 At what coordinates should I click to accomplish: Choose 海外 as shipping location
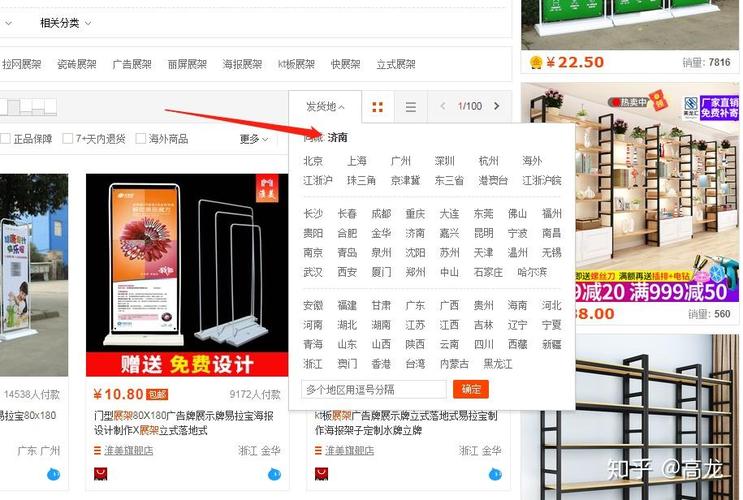point(532,161)
